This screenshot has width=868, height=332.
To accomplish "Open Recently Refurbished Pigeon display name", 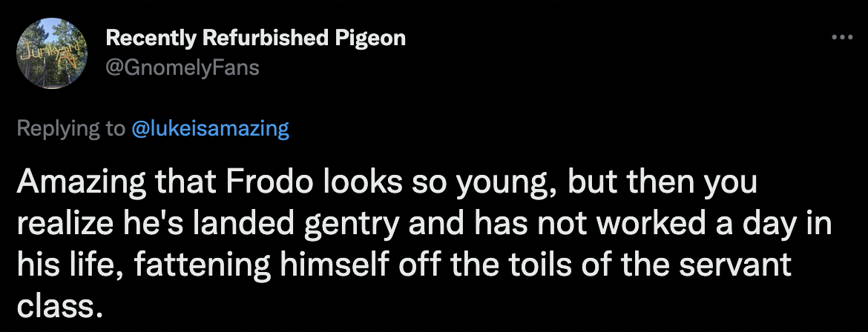I will [x=256, y=38].
